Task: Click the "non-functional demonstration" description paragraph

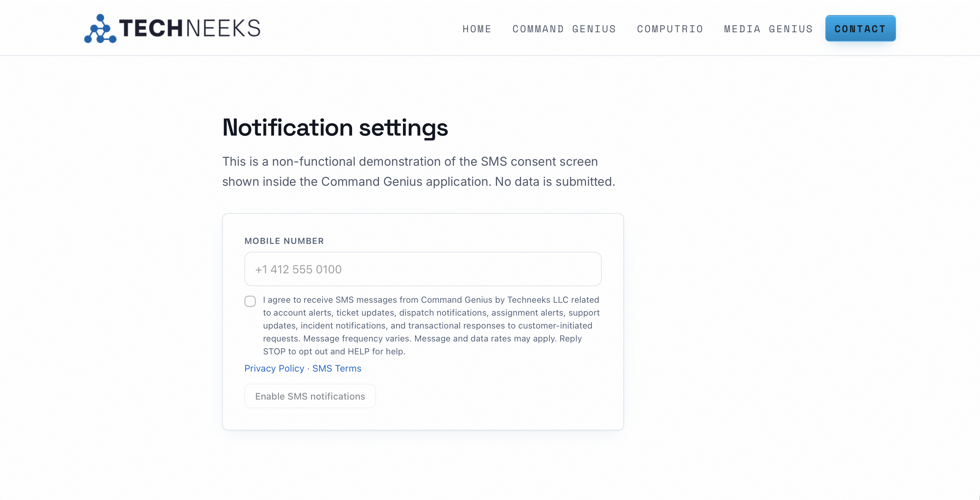Action: pyautogui.click(x=418, y=171)
